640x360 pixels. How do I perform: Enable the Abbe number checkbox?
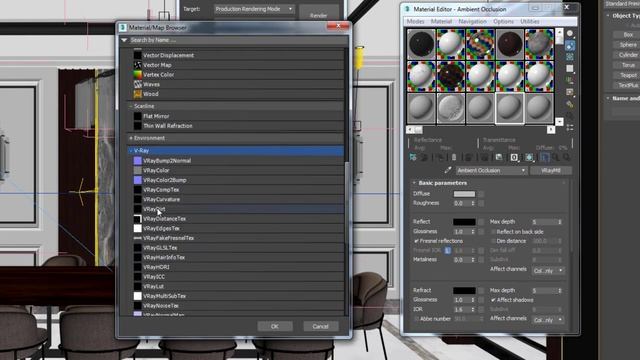click(x=416, y=319)
